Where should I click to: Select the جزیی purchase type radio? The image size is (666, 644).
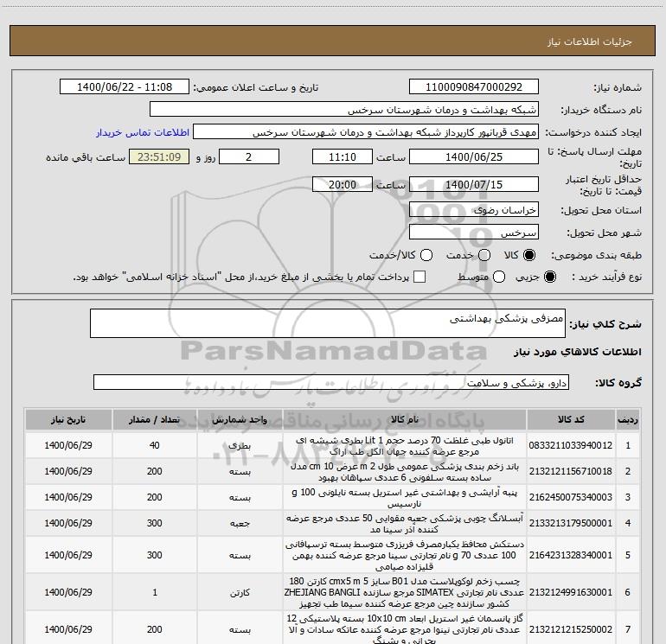tap(550, 277)
